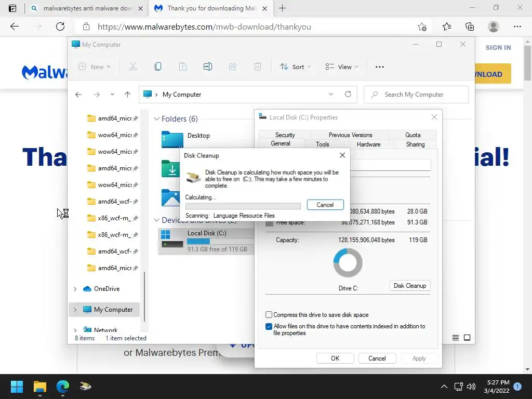Expand OneDrive in the navigation pane
This screenshot has height=399, width=532.
click(75, 289)
